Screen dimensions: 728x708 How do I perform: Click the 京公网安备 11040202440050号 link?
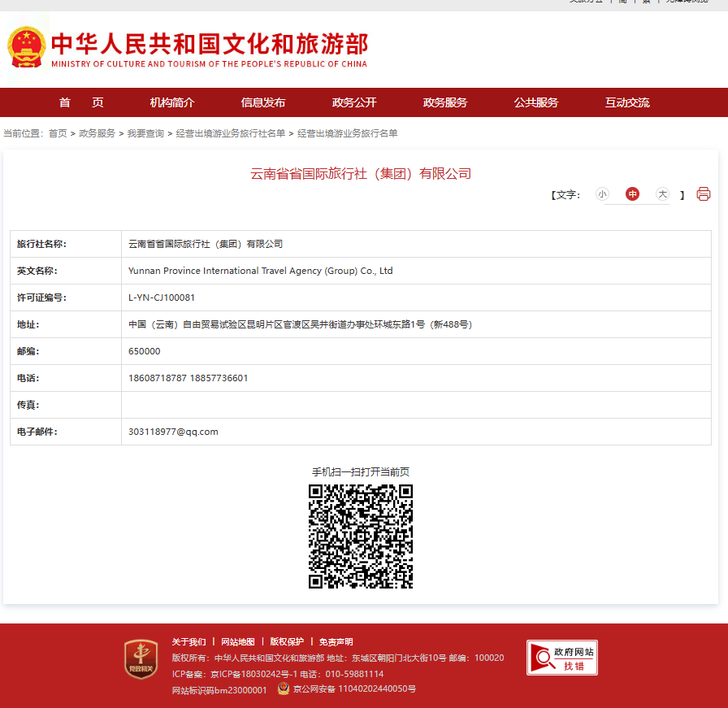tap(355, 689)
